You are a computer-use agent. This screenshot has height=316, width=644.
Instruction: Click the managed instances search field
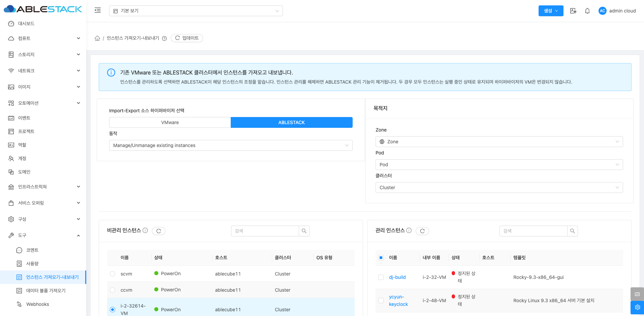coord(533,231)
